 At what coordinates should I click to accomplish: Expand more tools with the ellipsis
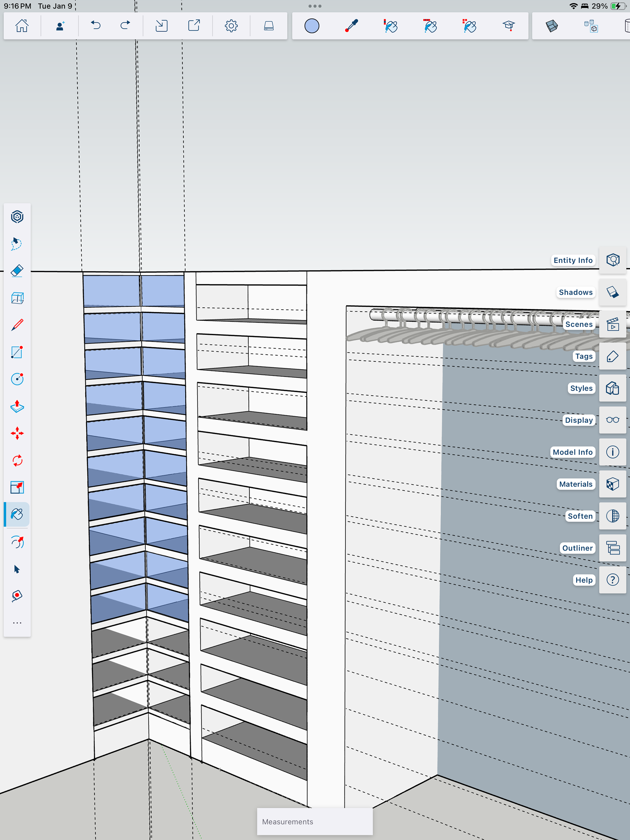click(17, 623)
